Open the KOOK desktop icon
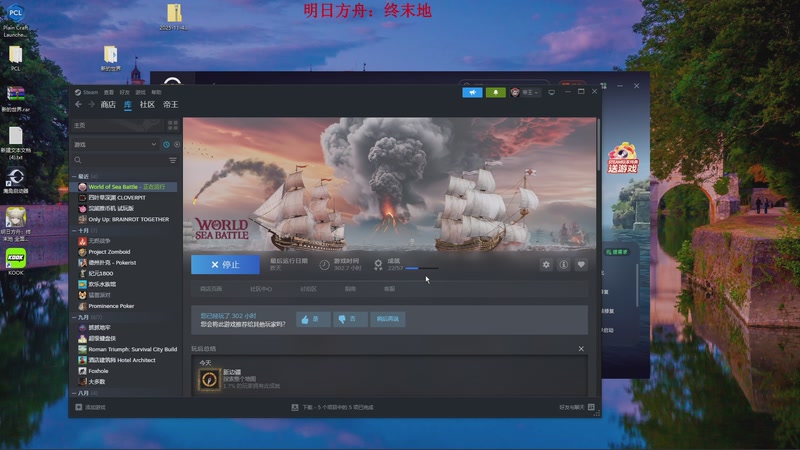This screenshot has width=800, height=450. pos(16,262)
